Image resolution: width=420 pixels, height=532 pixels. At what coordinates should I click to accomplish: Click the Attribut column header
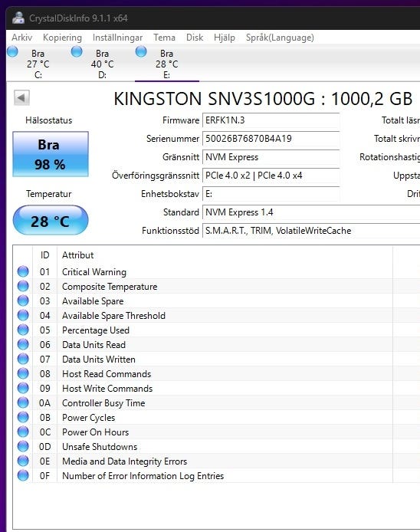click(x=77, y=255)
